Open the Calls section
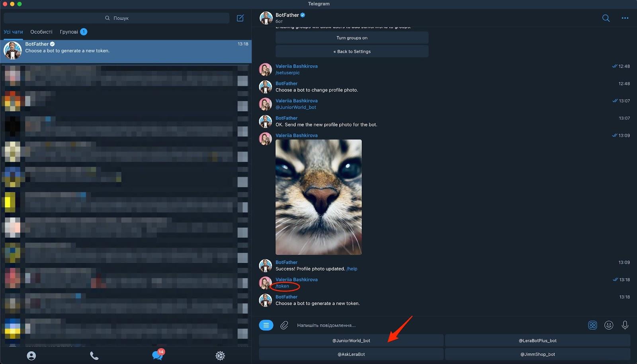This screenshot has width=637, height=364. (94, 355)
